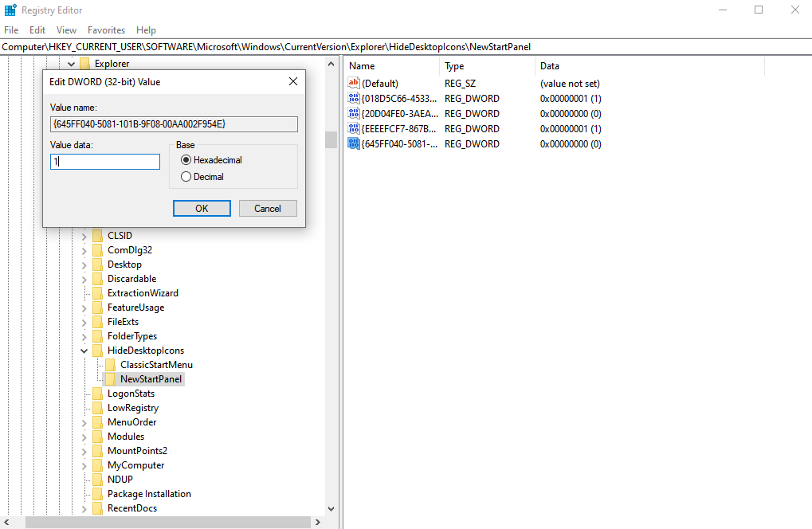Image resolution: width=812 pixels, height=529 pixels.
Task: Click the DWORD icon for {EEEEFCF7-867B...
Action: coord(352,128)
